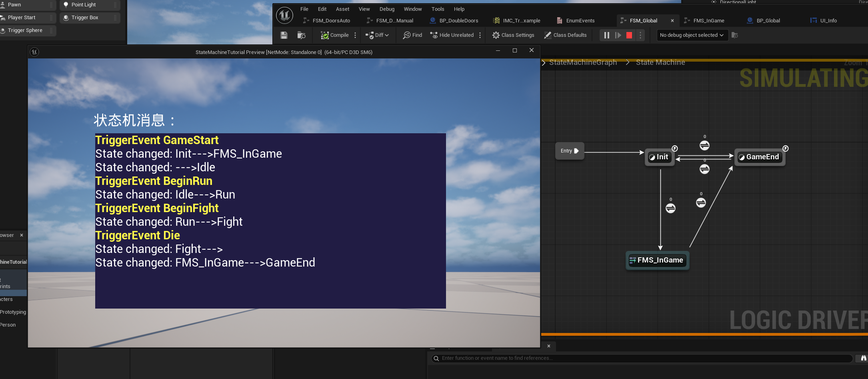
Task: Click the Find toolbar button
Action: pos(412,35)
